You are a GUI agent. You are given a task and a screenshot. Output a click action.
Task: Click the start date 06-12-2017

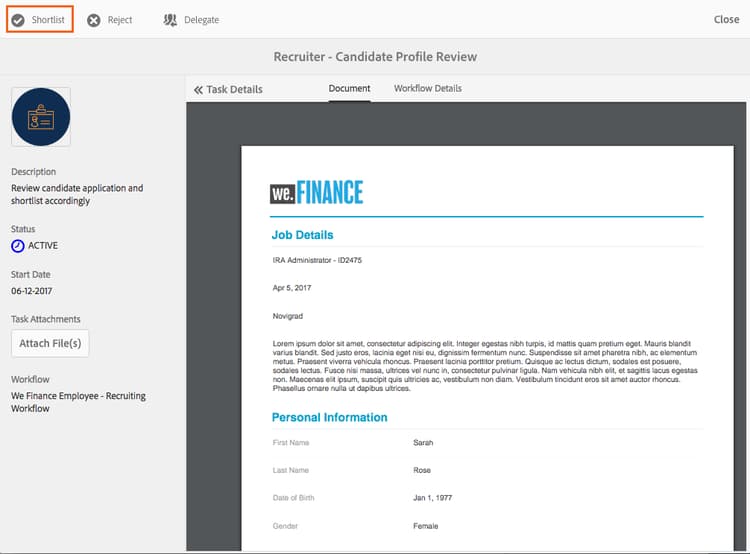click(32, 291)
